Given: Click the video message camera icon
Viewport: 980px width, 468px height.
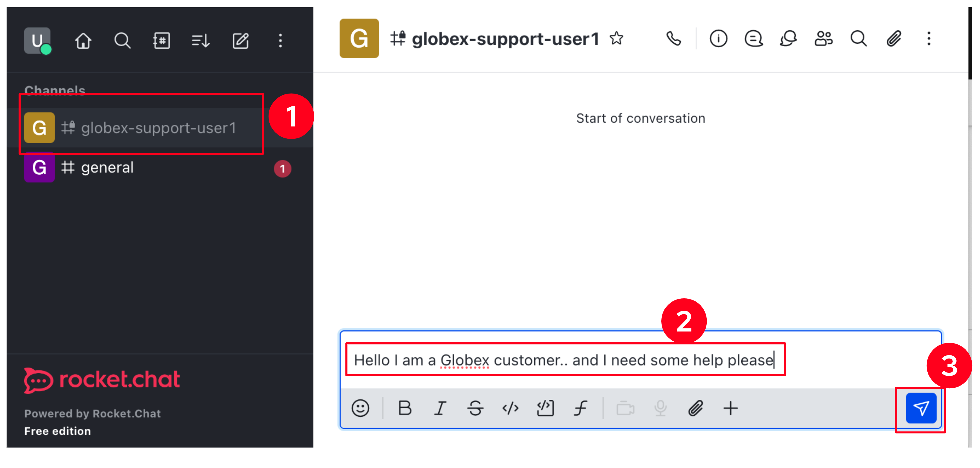Looking at the screenshot, I should coord(625,409).
